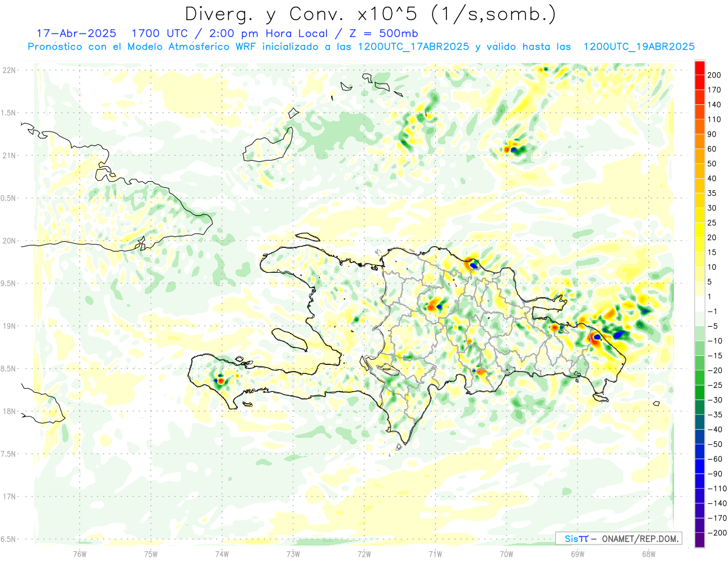The width and height of the screenshot is (728, 562).
Task: Click the dark purple swatch below -200
Action: 699,541
